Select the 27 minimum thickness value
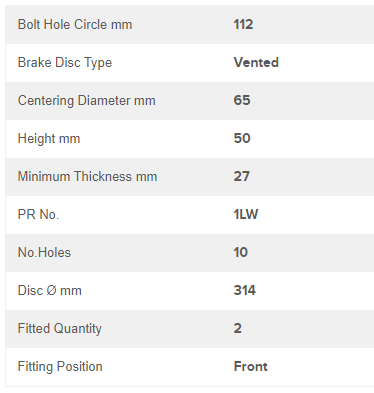The width and height of the screenshot is (374, 393). pos(242,176)
